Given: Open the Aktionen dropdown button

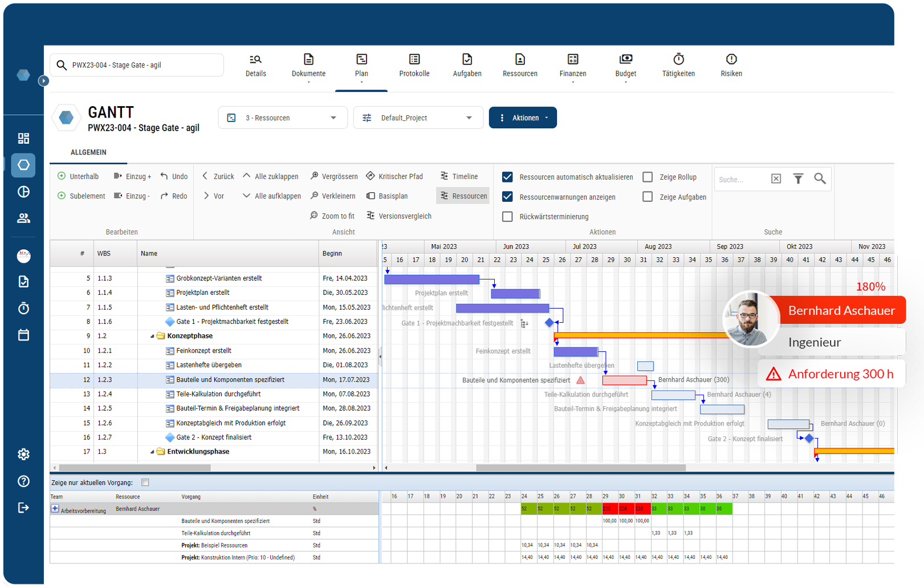Looking at the screenshot, I should coord(523,118).
